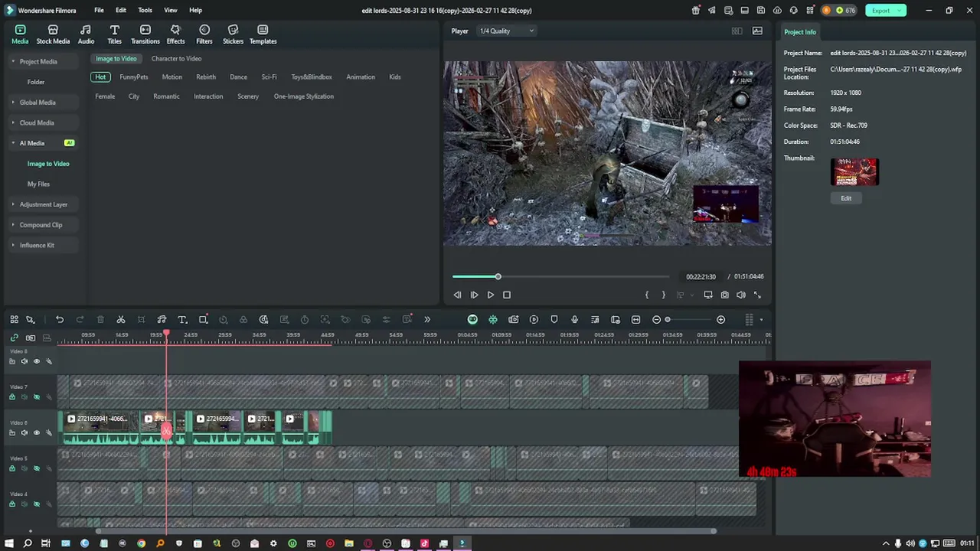Record a voiceover with microphone
This screenshot has height=551, width=980.
click(x=574, y=320)
